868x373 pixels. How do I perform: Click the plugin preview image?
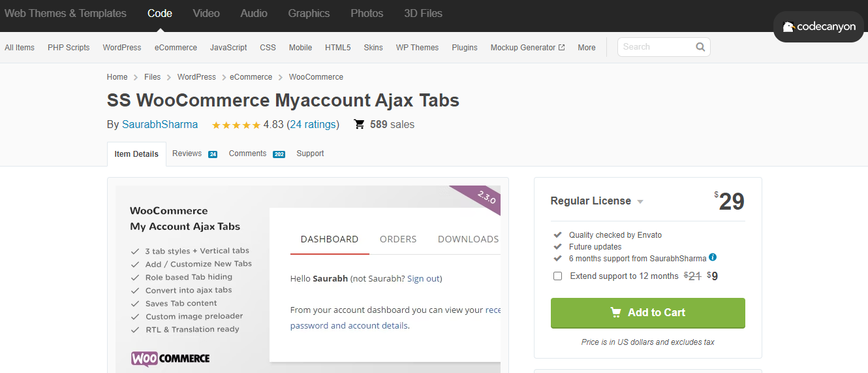point(308,279)
